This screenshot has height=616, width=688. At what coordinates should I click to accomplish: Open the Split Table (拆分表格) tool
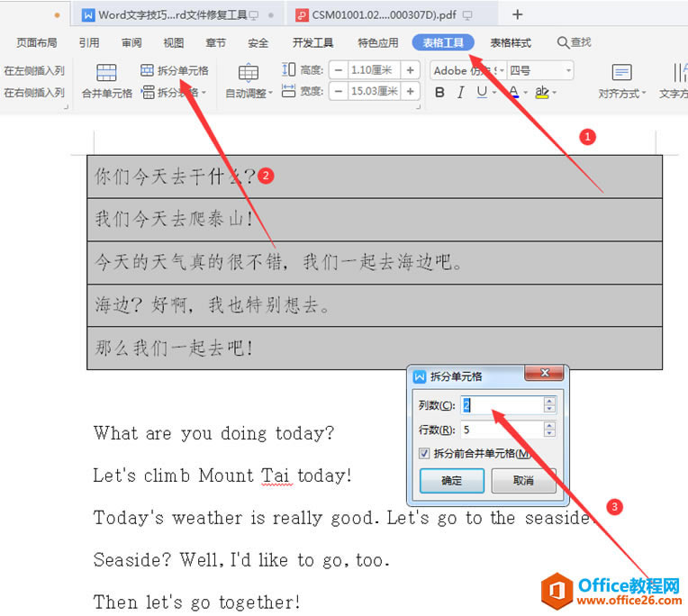pyautogui.click(x=174, y=93)
